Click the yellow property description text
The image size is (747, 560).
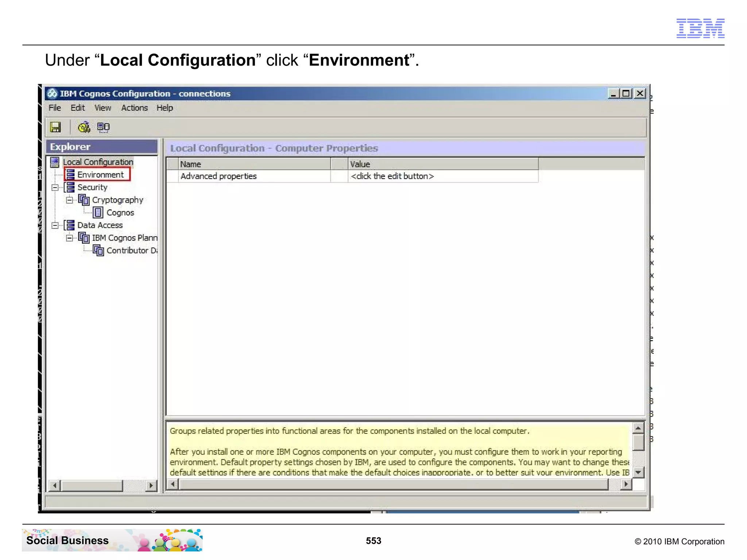399,451
